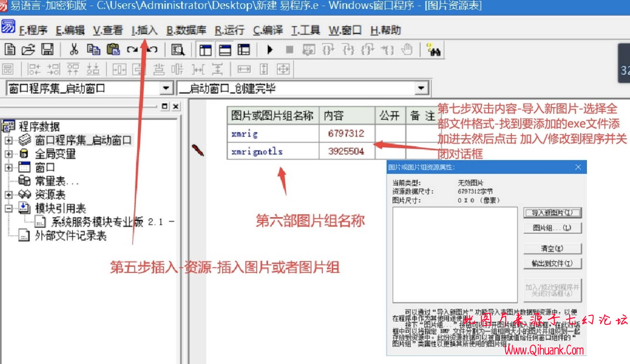Click the Stop square icon
The width and height of the screenshot is (630, 364).
[290, 50]
